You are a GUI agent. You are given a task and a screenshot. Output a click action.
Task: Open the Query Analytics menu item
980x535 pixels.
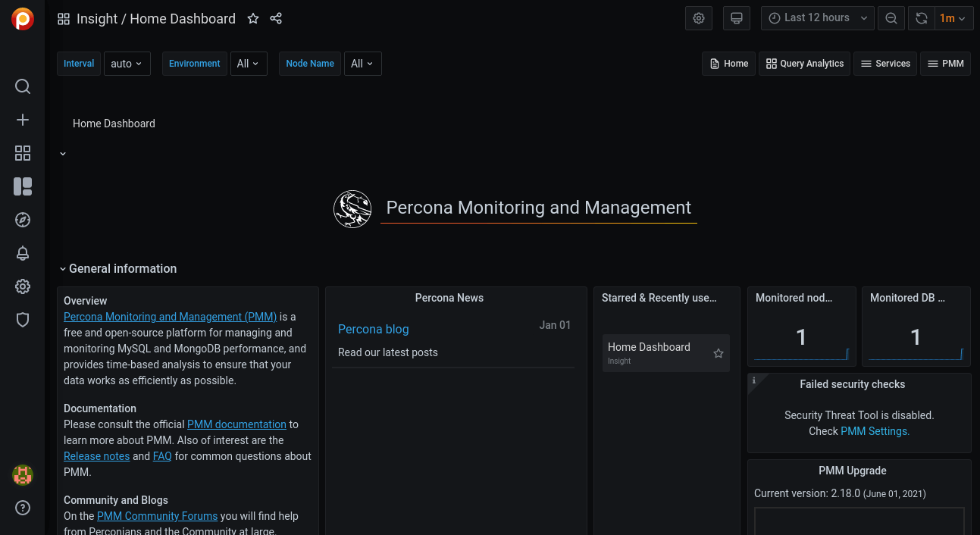(804, 64)
